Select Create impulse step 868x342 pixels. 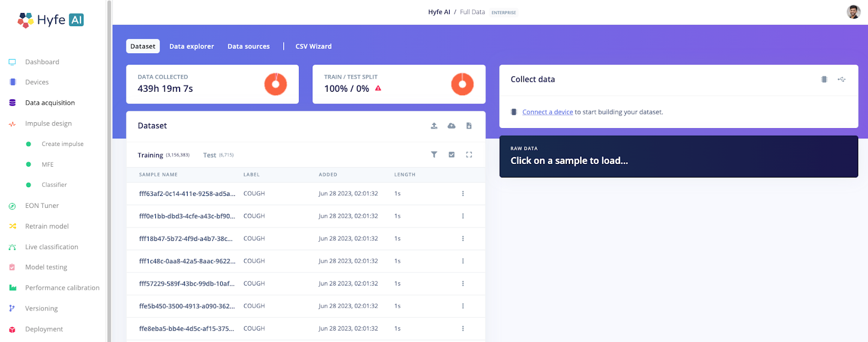click(62, 144)
